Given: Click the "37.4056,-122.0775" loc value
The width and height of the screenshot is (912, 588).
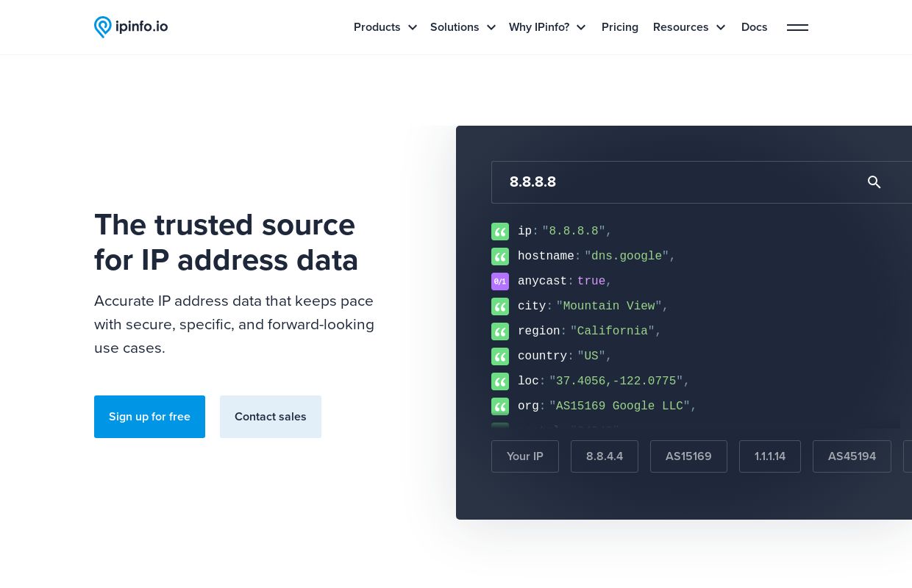Looking at the screenshot, I should pos(616,381).
